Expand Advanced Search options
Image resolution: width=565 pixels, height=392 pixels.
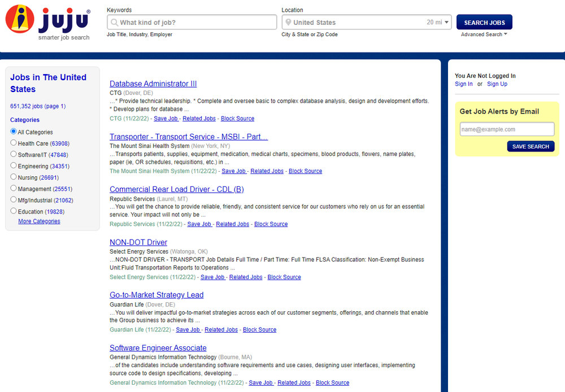(484, 34)
